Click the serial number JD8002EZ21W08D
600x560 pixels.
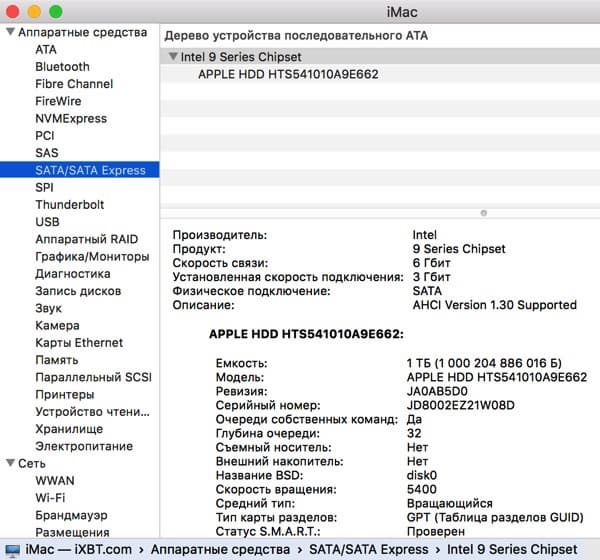pyautogui.click(x=461, y=405)
